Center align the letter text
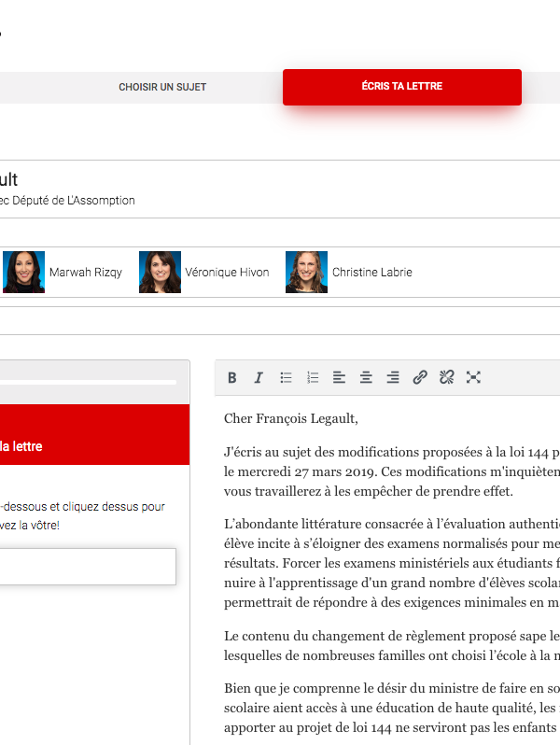The width and height of the screenshot is (560, 745). (366, 377)
